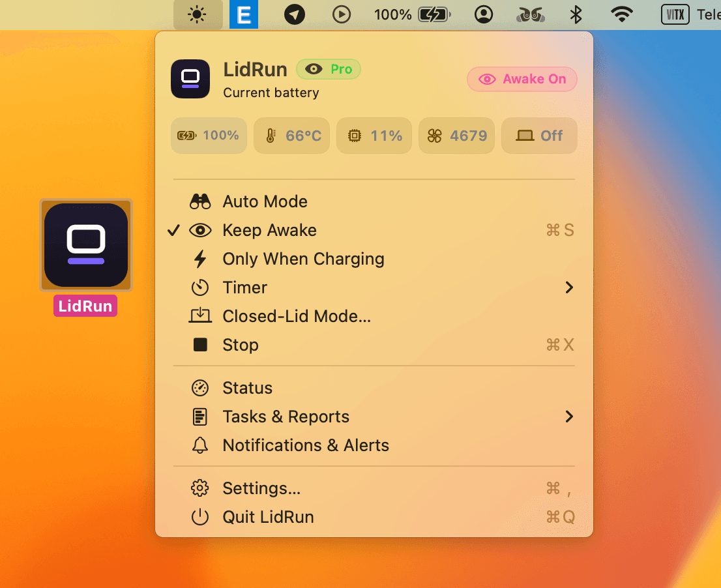The height and width of the screenshot is (588, 721).
Task: Click the Current battery subtitle text
Action: (271, 93)
